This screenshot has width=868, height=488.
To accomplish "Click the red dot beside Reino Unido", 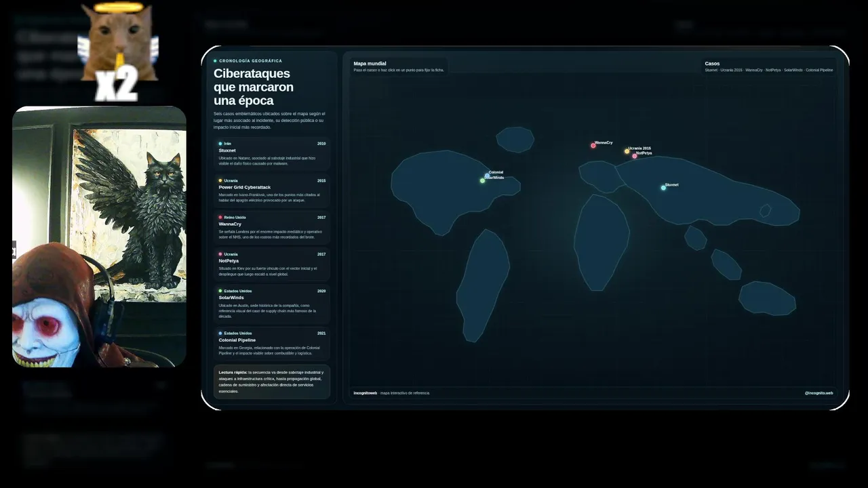I will [220, 218].
